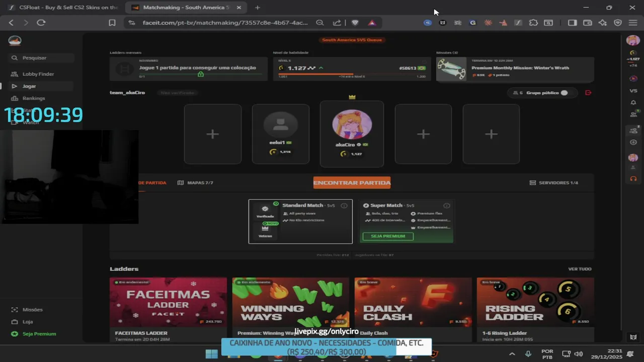Open the Rising Ladder card
The width and height of the screenshot is (644, 362).
tap(535, 309)
